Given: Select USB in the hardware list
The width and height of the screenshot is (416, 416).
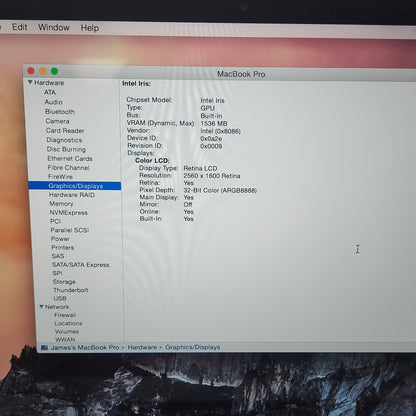Looking at the screenshot, I should point(60,298).
